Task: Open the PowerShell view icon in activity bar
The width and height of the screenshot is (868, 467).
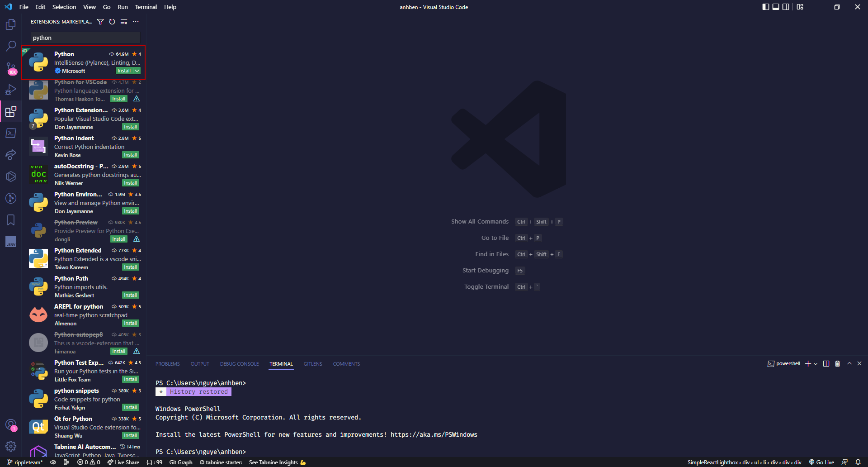Action: pyautogui.click(x=11, y=133)
